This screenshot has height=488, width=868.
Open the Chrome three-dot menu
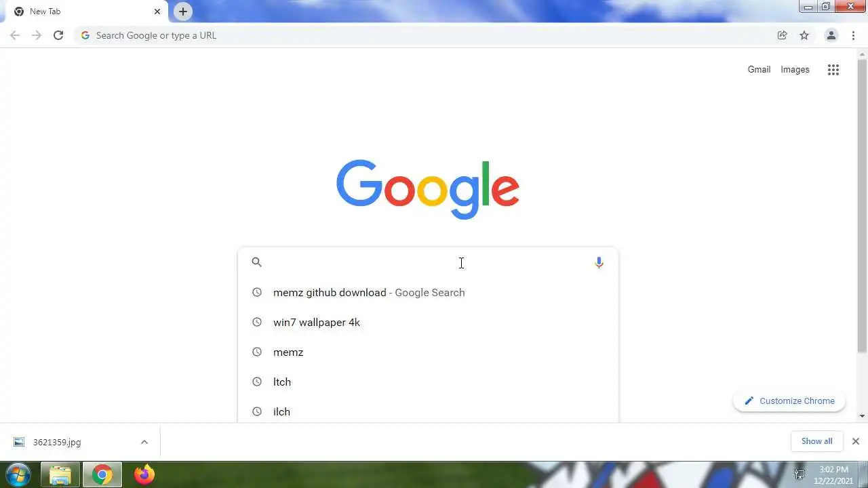(853, 35)
